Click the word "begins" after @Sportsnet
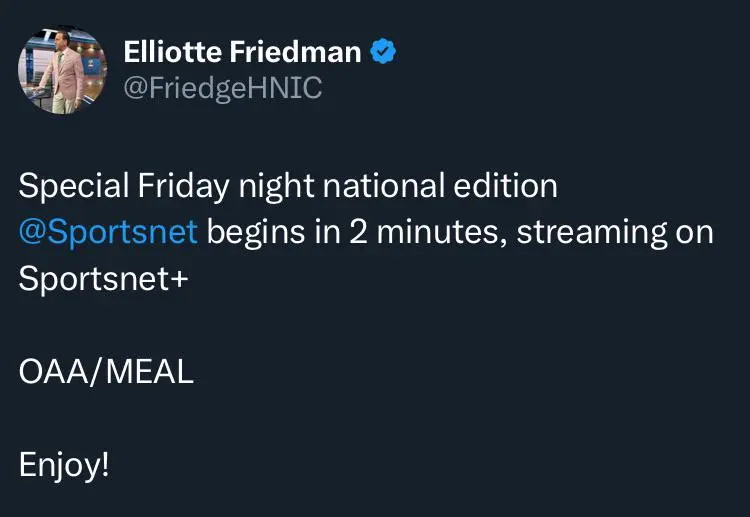 pos(256,233)
